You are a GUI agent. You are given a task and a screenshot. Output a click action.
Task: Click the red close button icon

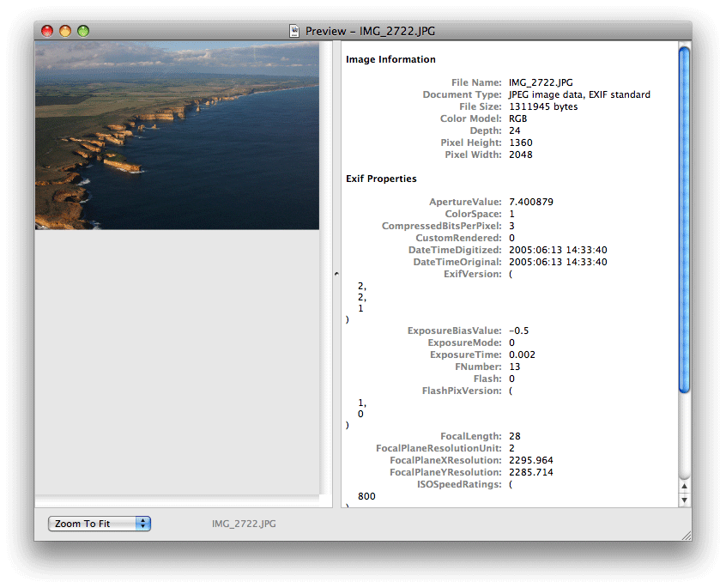coord(46,29)
